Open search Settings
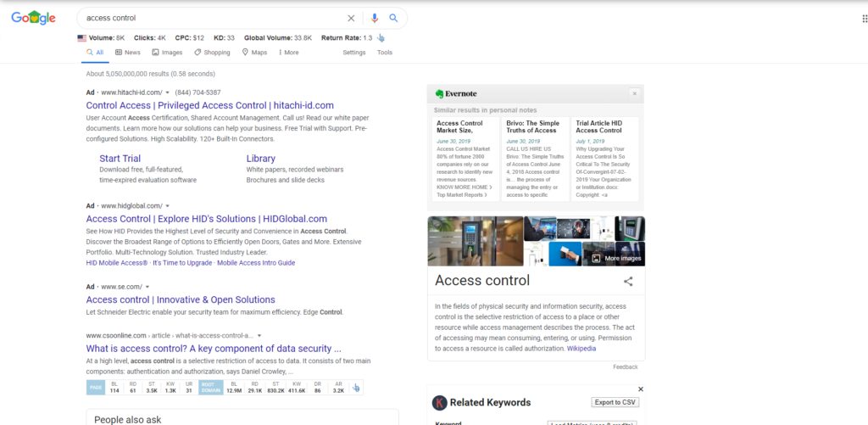The height and width of the screenshot is (425, 868). [354, 53]
